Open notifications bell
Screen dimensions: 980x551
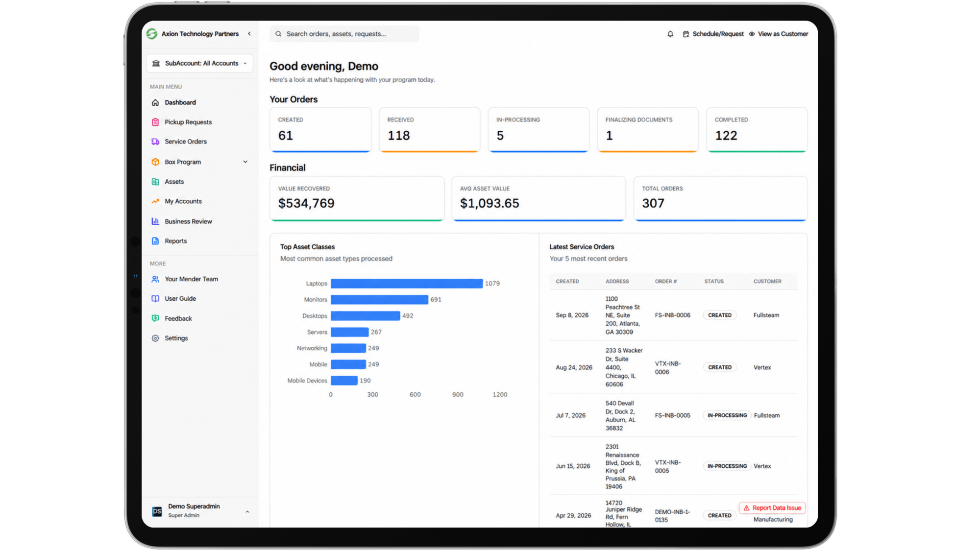pyautogui.click(x=670, y=34)
